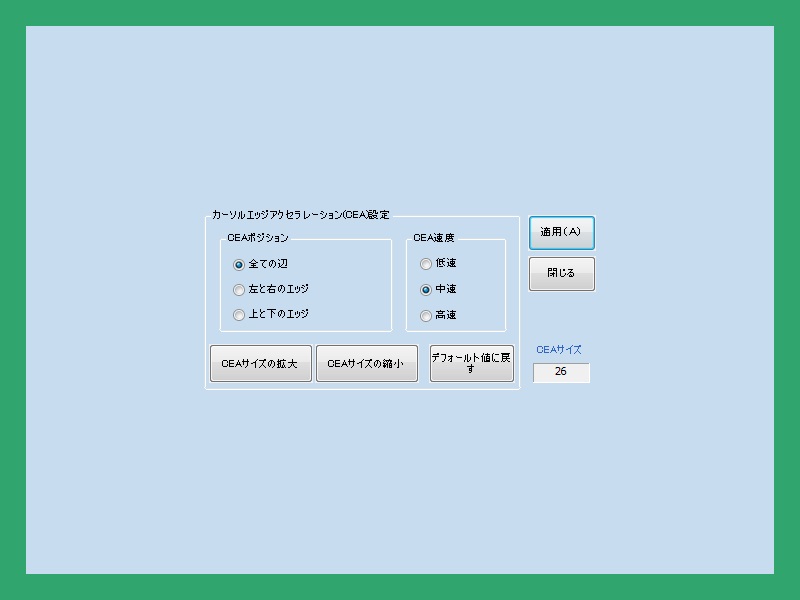The width and height of the screenshot is (800, 600).
Task: Click the '左と右のエッジ' label text
Action: tap(279, 289)
